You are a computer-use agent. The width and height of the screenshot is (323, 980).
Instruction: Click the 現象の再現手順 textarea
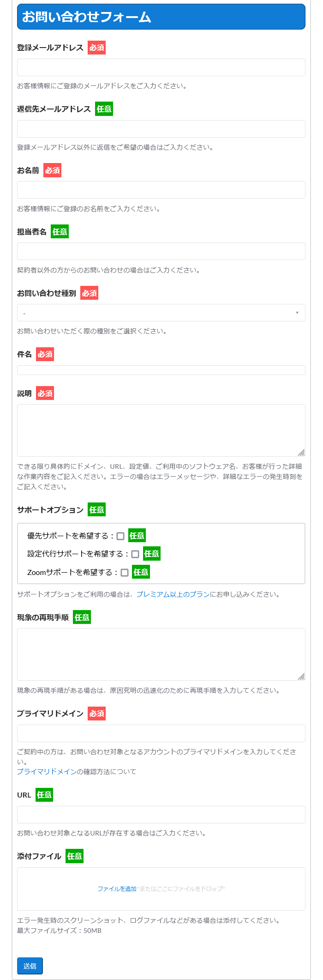[161, 654]
